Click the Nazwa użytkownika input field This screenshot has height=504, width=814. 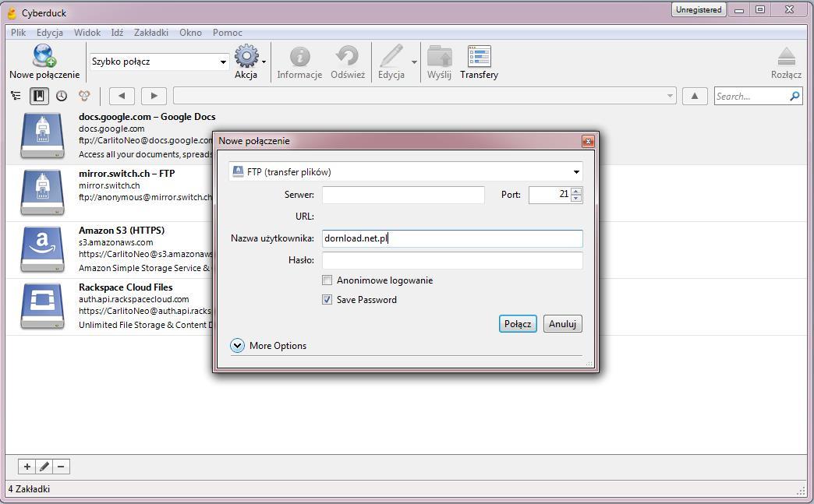[x=452, y=238]
